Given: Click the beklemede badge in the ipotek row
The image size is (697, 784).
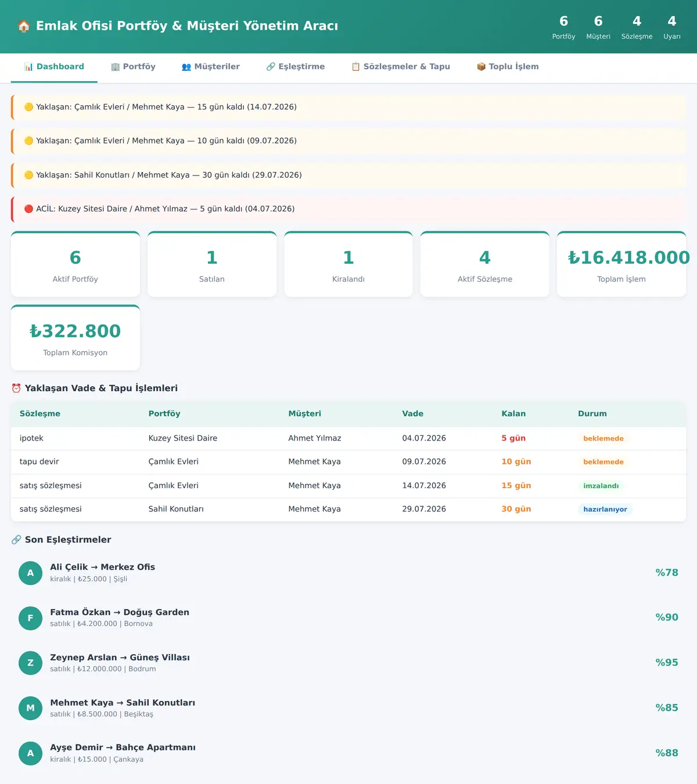Looking at the screenshot, I should [603, 439].
